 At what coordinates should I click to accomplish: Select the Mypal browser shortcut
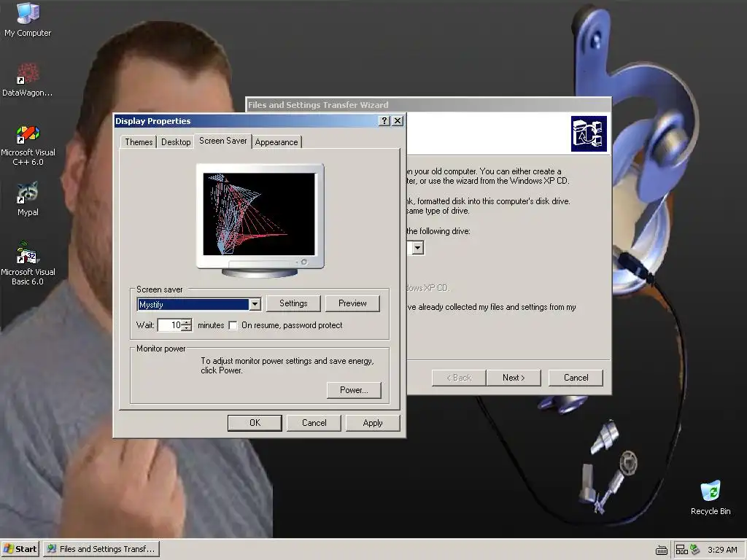[28, 199]
